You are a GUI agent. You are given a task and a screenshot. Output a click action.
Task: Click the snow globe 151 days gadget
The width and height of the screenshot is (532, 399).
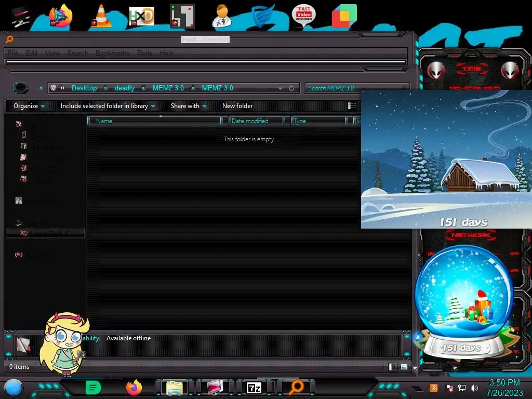(x=464, y=302)
